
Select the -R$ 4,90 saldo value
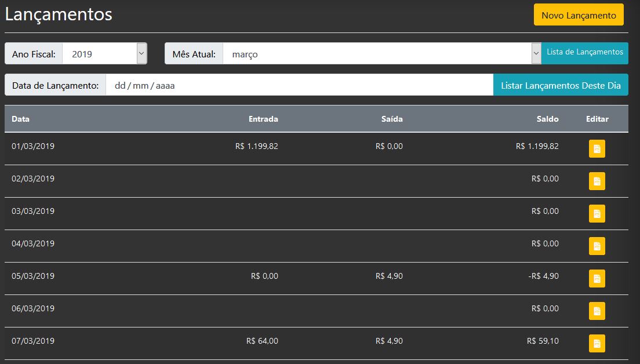[x=543, y=276]
